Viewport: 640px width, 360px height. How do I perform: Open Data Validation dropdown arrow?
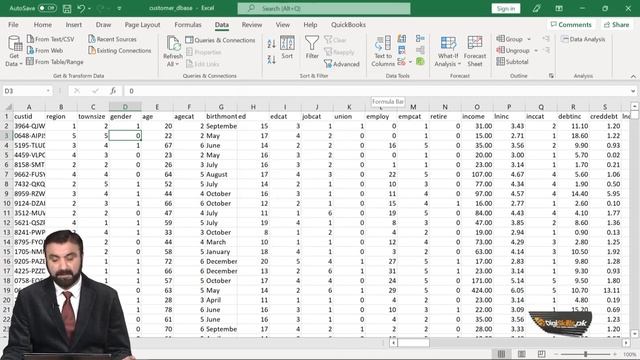click(x=410, y=62)
